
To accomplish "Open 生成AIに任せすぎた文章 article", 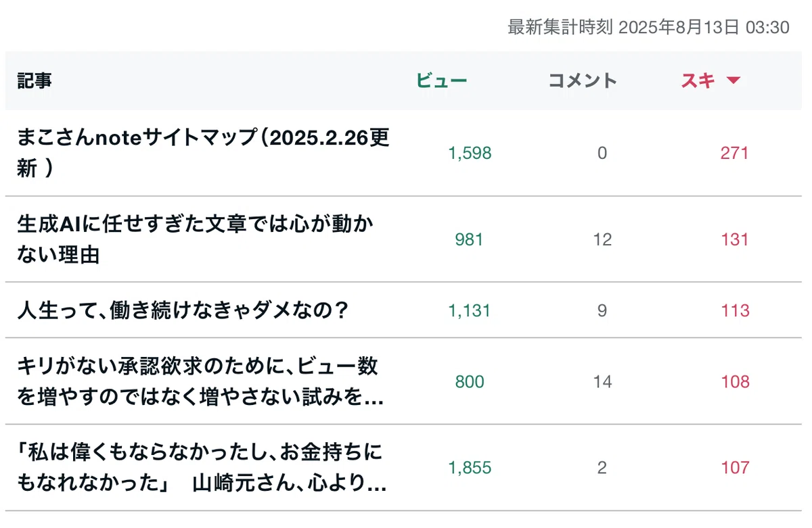I will point(195,239).
